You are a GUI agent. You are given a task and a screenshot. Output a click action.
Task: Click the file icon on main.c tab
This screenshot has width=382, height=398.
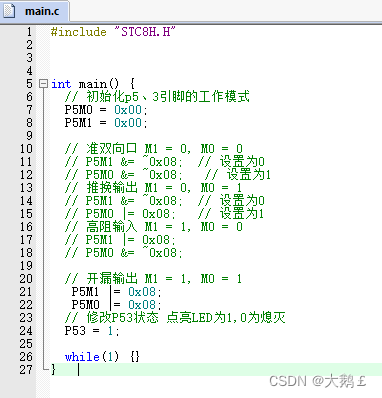9,11
